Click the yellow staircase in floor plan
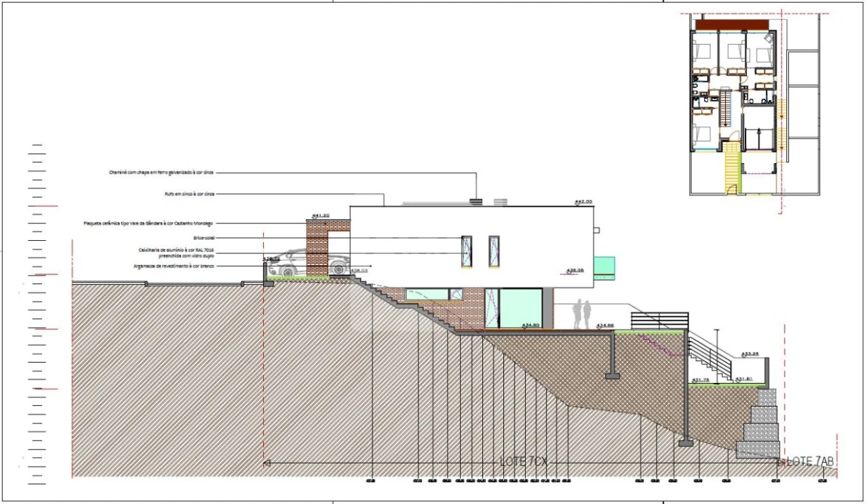Image resolution: width=866 pixels, height=504 pixels. (732, 168)
